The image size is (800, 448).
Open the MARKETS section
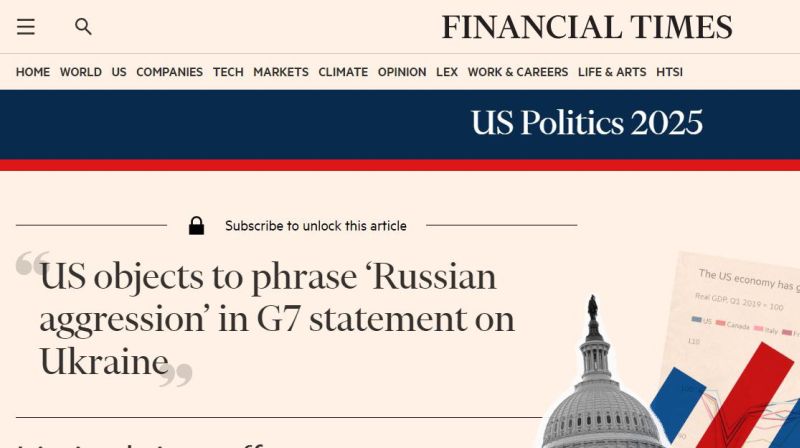click(x=281, y=72)
